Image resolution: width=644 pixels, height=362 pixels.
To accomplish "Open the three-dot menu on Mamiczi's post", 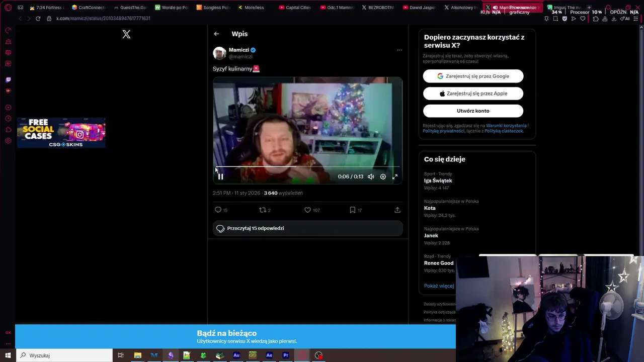I will [399, 50].
